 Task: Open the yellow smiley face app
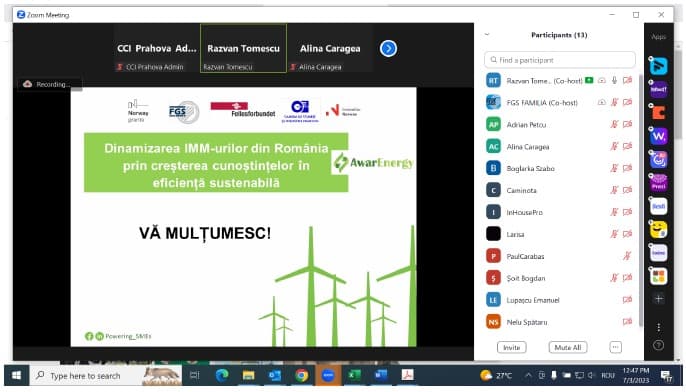click(x=658, y=229)
